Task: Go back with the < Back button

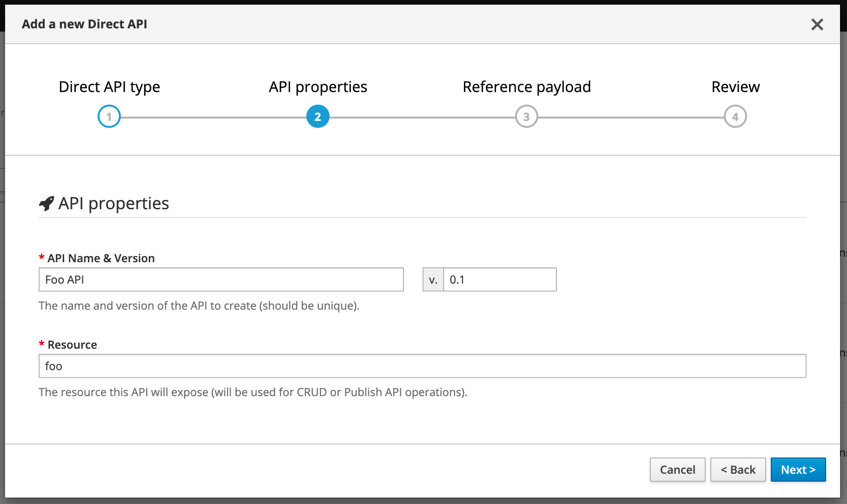Action: tap(738, 470)
